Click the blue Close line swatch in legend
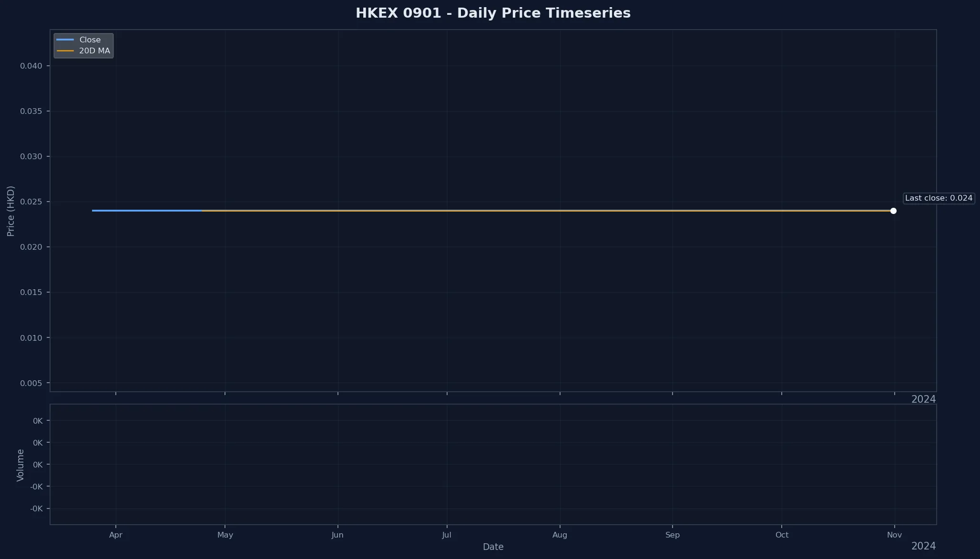This screenshot has width=980, height=559. coord(65,40)
